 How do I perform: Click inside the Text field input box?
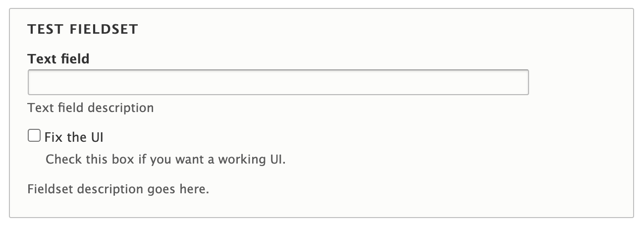tap(278, 82)
